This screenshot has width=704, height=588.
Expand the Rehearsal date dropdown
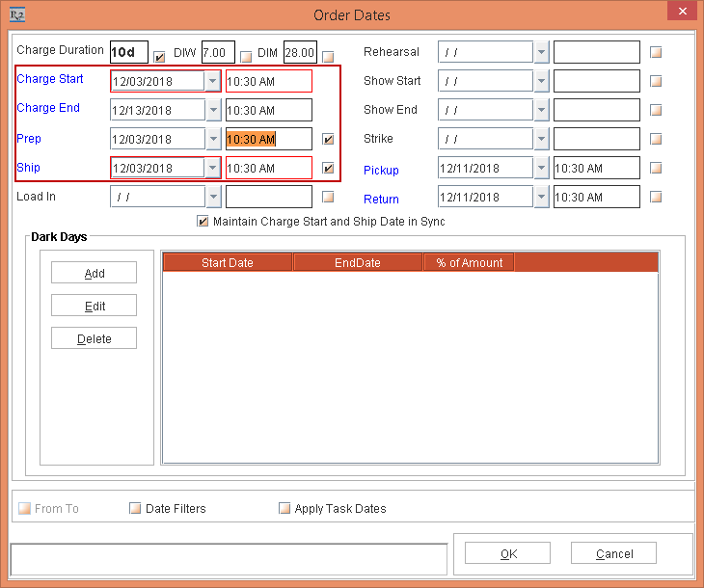click(x=541, y=52)
